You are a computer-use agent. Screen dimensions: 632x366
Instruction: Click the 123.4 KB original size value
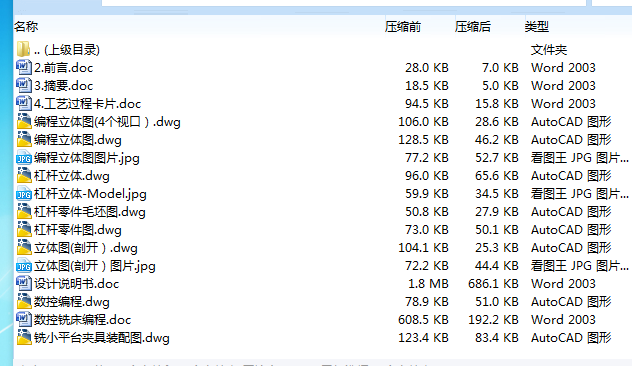423,338
